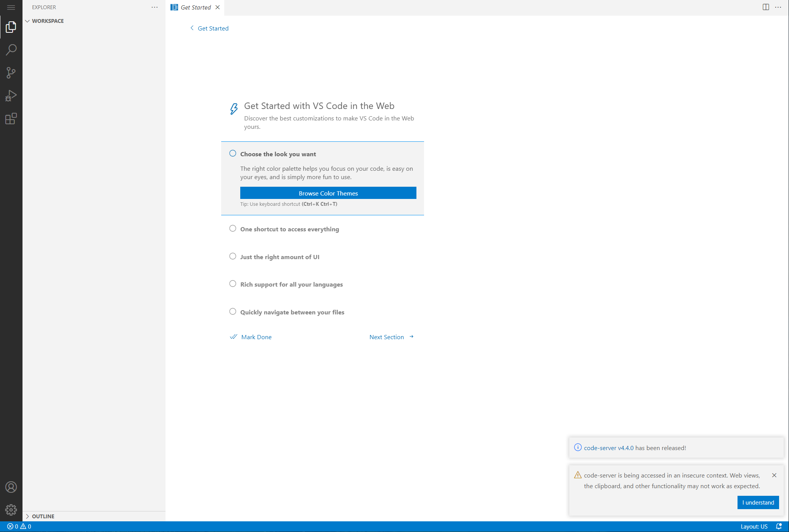The width and height of the screenshot is (789, 532).
Task: Click the split editor right icon
Action: (x=766, y=7)
